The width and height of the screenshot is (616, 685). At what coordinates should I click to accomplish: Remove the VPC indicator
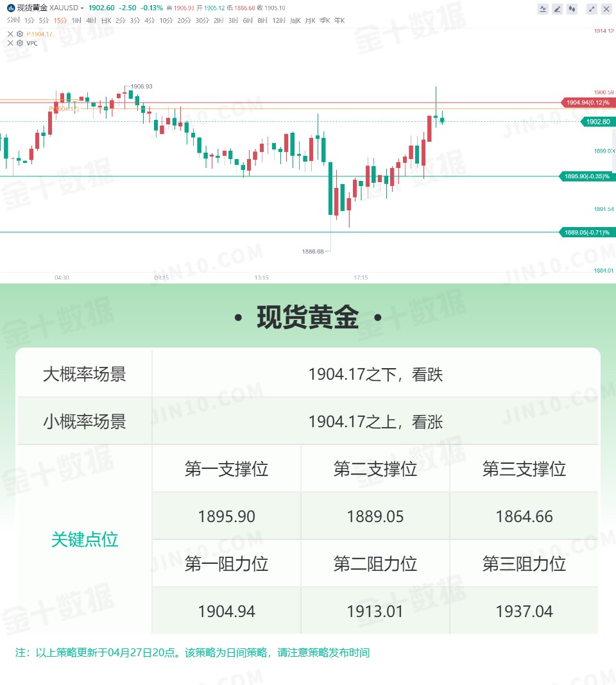pyautogui.click(x=10, y=43)
